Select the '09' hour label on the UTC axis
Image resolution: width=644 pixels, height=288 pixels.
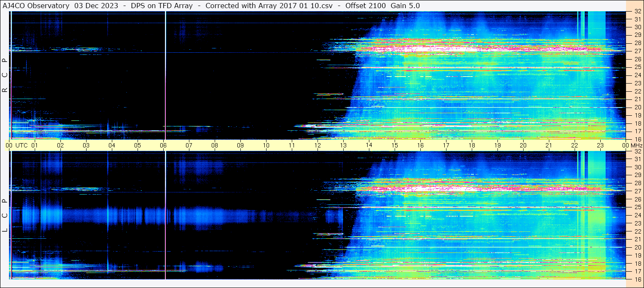240,145
